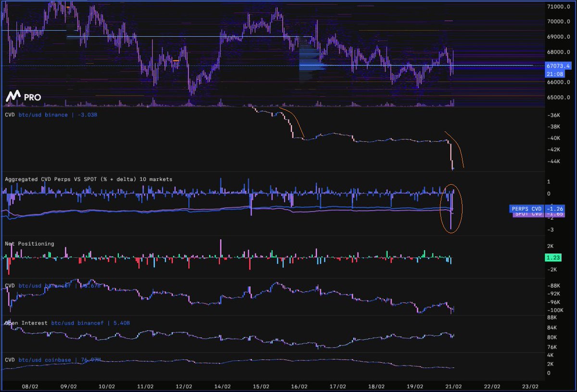577x392 pixels.
Task: Click the 18/02 date on time axis
Action: (376, 387)
